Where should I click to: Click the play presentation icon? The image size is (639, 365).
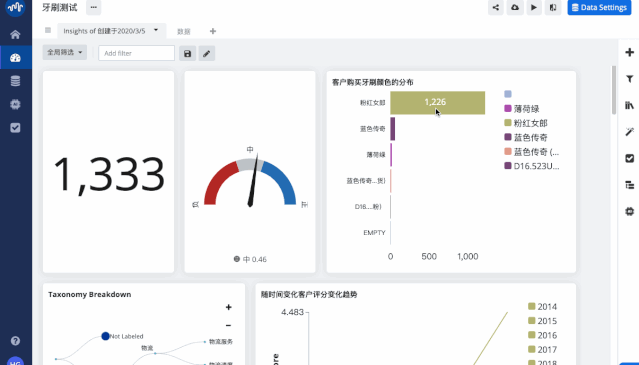pos(534,7)
